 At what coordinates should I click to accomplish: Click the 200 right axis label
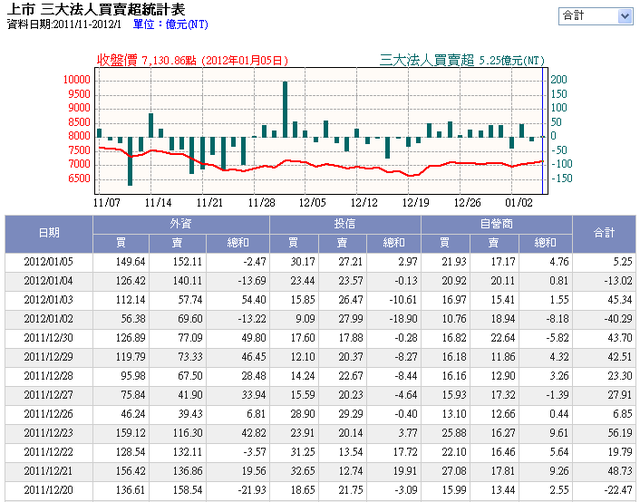pyautogui.click(x=559, y=80)
